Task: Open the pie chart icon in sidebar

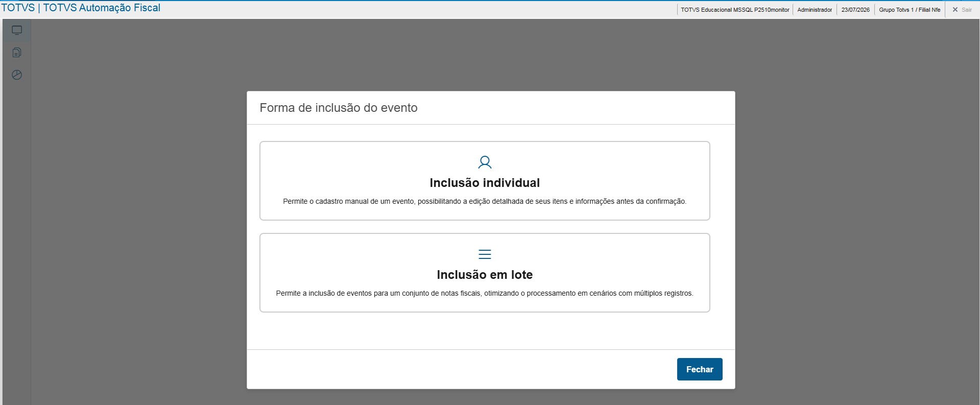Action: (17, 75)
